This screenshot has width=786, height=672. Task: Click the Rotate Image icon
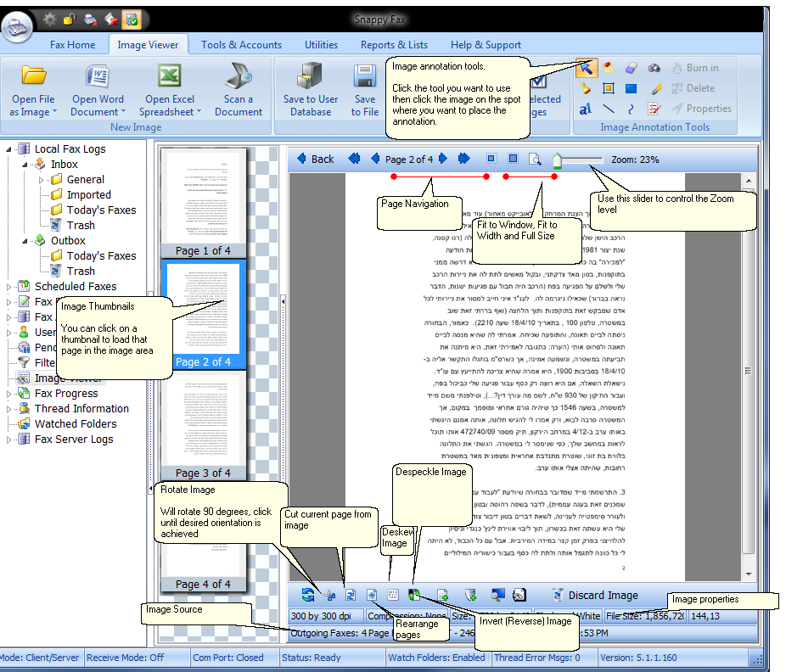coord(306,596)
